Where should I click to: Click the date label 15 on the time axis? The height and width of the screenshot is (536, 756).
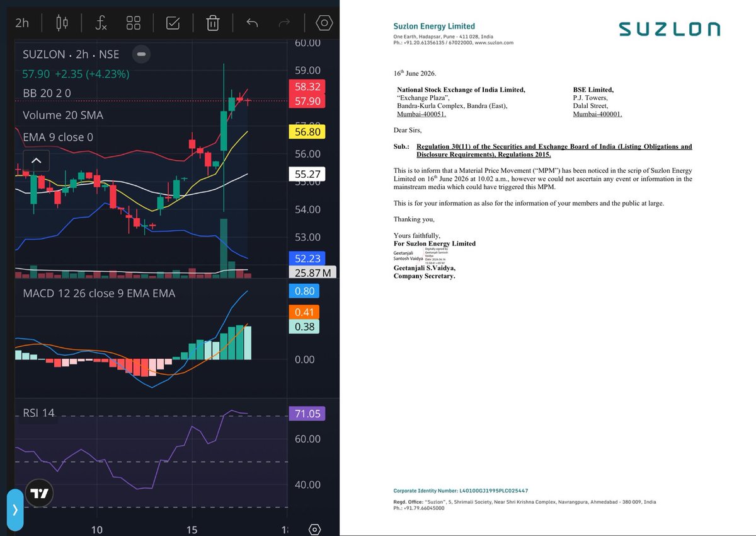pyautogui.click(x=192, y=529)
